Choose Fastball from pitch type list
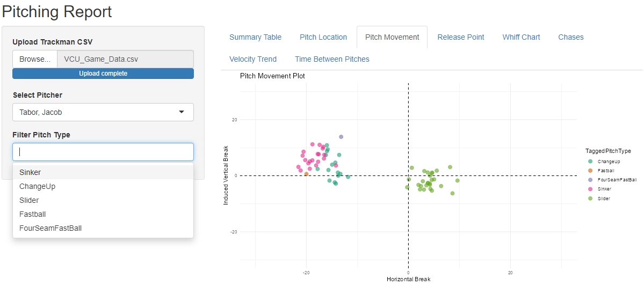Screen dimensions: 644x300 103,214
